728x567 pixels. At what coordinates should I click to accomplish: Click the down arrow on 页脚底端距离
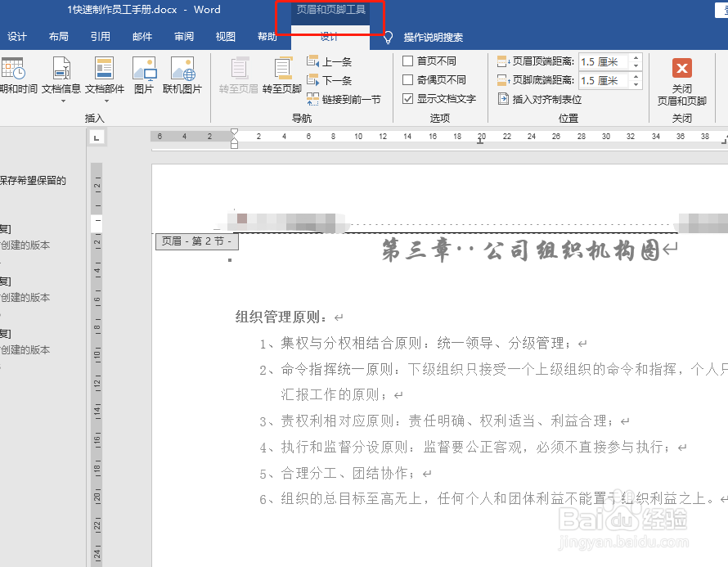pyautogui.click(x=636, y=84)
